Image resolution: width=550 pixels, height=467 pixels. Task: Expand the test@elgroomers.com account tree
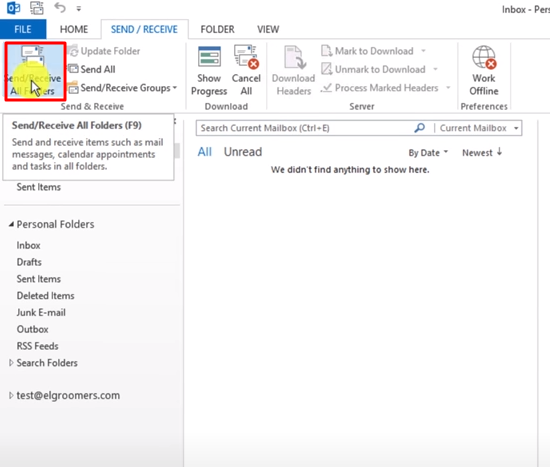[11, 395]
